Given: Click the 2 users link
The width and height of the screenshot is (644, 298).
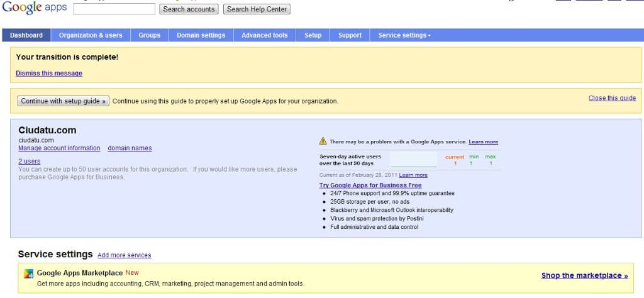Looking at the screenshot, I should point(29,162).
